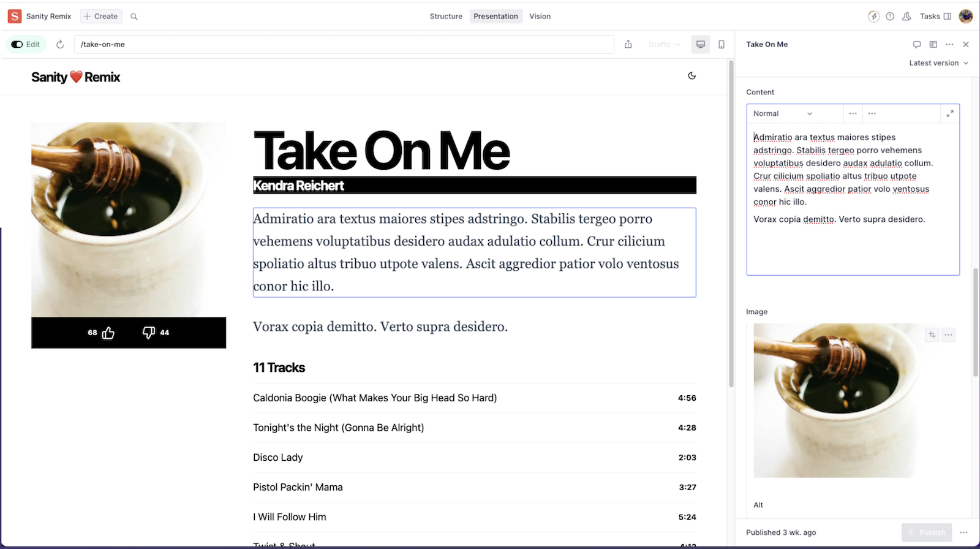Expand the Content editor to fullscreen

(x=950, y=113)
